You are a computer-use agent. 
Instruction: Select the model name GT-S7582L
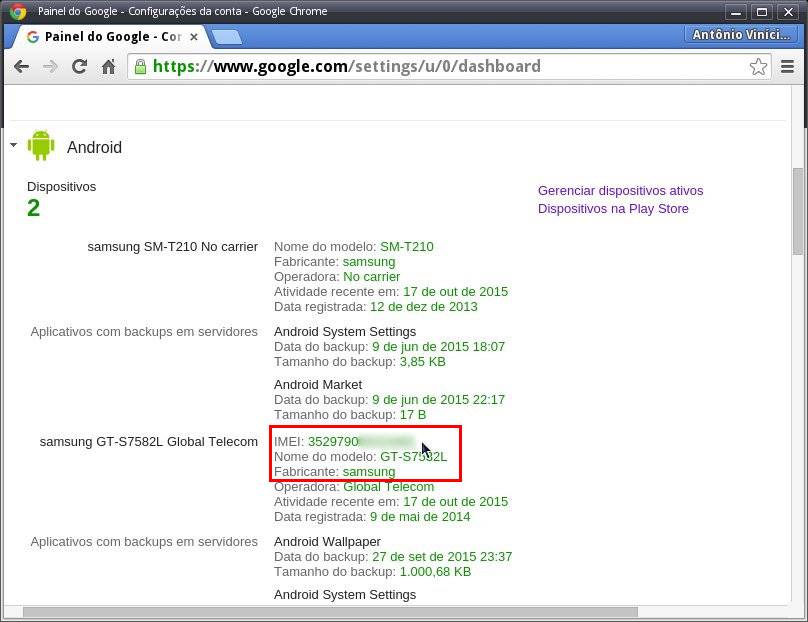(413, 457)
